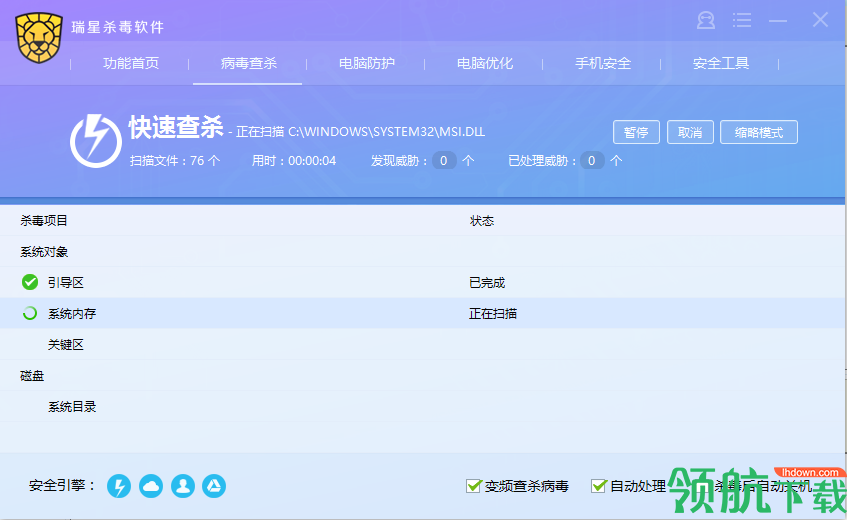Click the 磁盘 group heading
This screenshot has width=847, height=520.
point(32,376)
